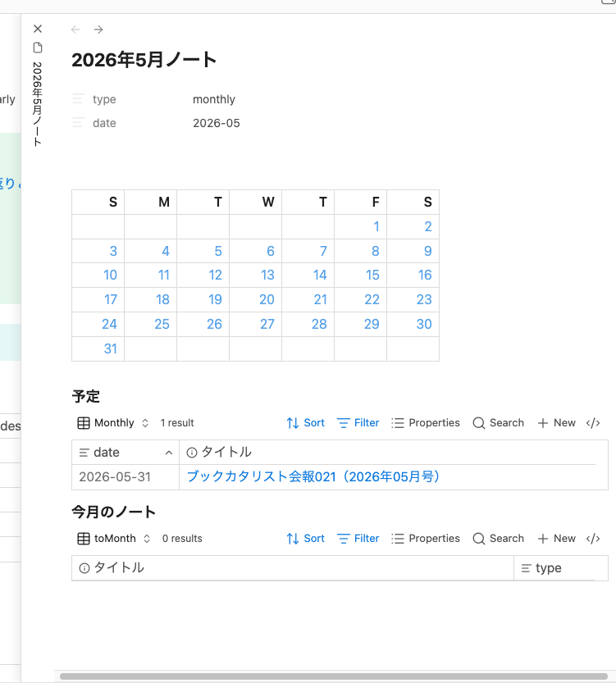The height and width of the screenshot is (683, 616).
Task: Open Properties for the 予定 table
Action: click(x=425, y=423)
